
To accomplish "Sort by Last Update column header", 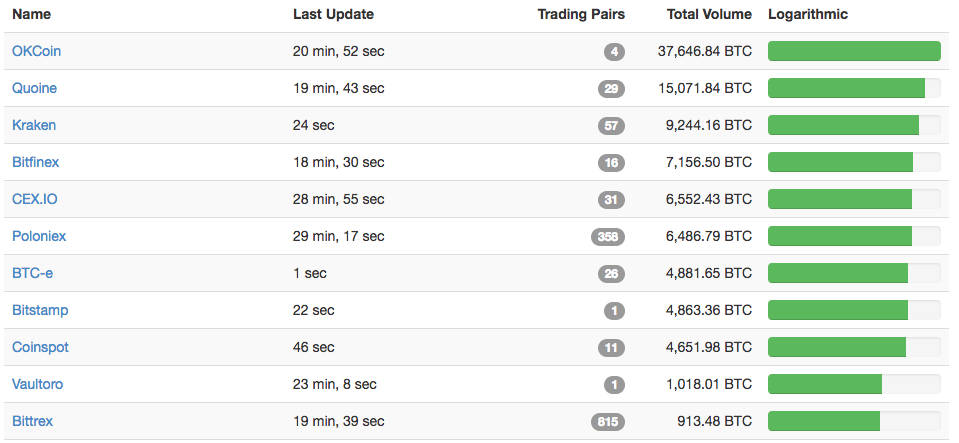I will [x=333, y=14].
